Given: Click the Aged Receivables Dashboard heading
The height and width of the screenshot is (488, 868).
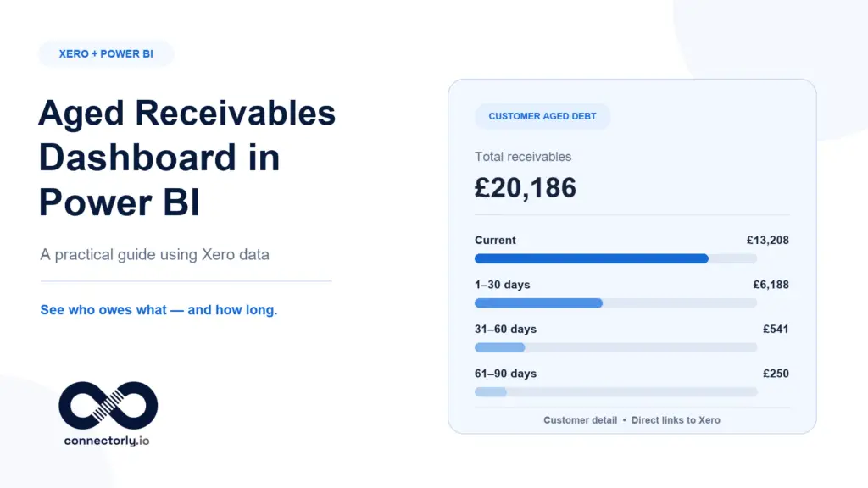Looking at the screenshot, I should [x=187, y=158].
